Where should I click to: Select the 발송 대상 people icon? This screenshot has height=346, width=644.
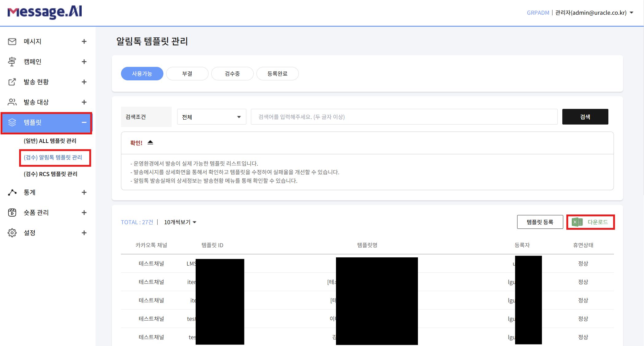12,102
